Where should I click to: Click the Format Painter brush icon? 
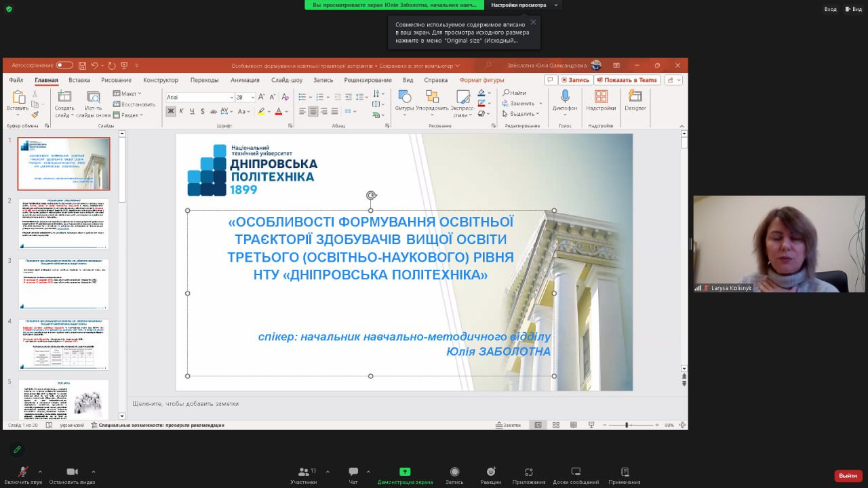point(35,115)
